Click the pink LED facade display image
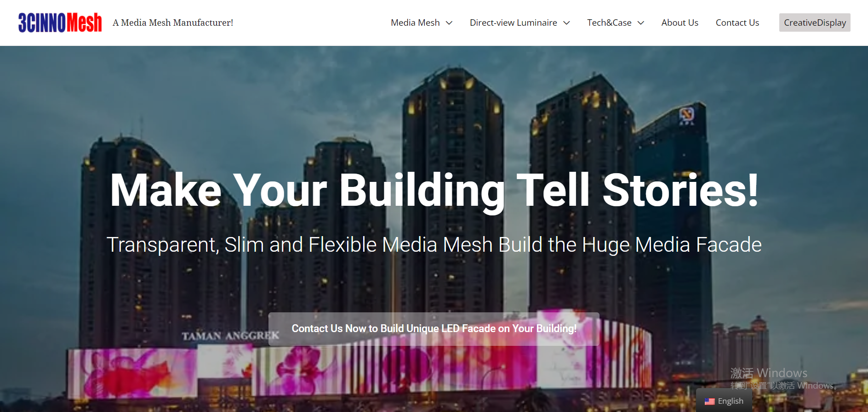Image resolution: width=868 pixels, height=412 pixels. point(359,363)
